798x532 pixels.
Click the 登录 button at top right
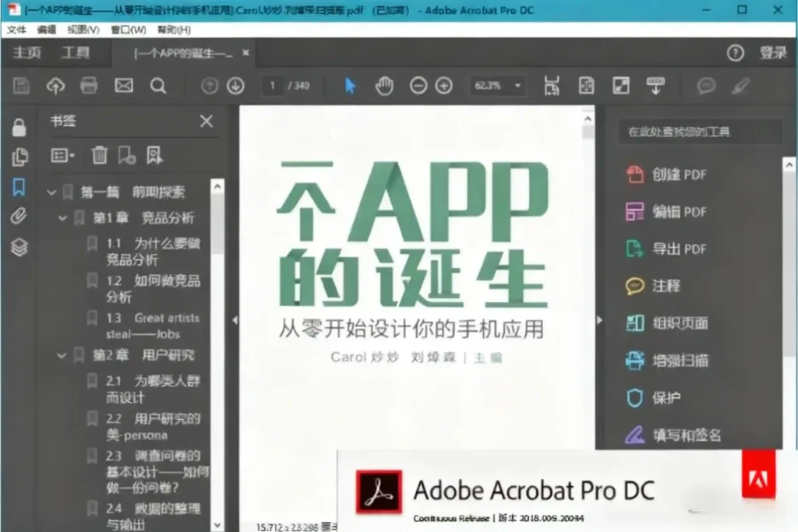774,53
